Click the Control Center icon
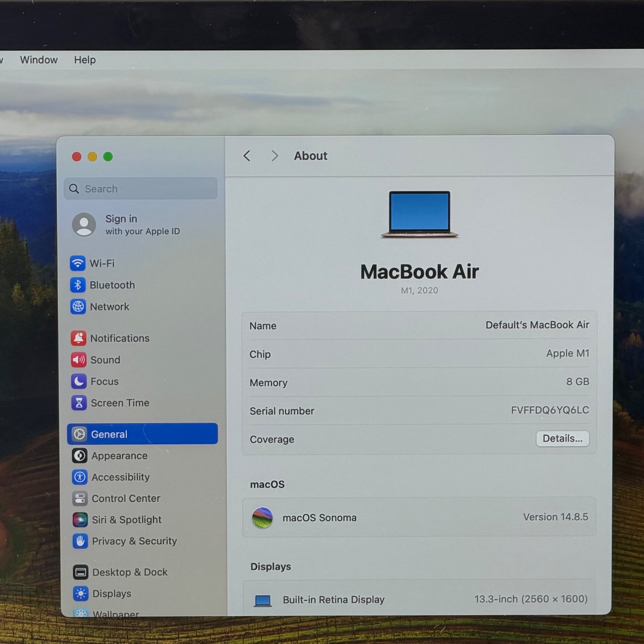The image size is (644, 644). [x=80, y=498]
